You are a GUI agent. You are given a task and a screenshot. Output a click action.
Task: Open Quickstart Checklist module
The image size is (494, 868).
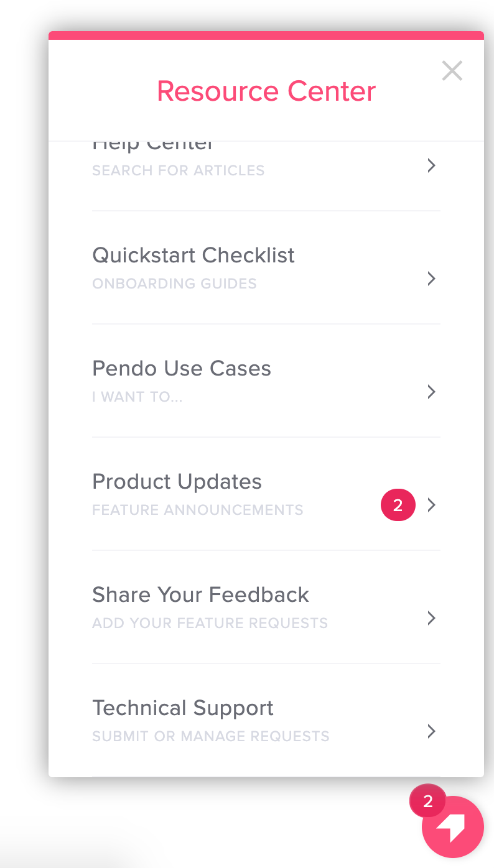pos(266,267)
